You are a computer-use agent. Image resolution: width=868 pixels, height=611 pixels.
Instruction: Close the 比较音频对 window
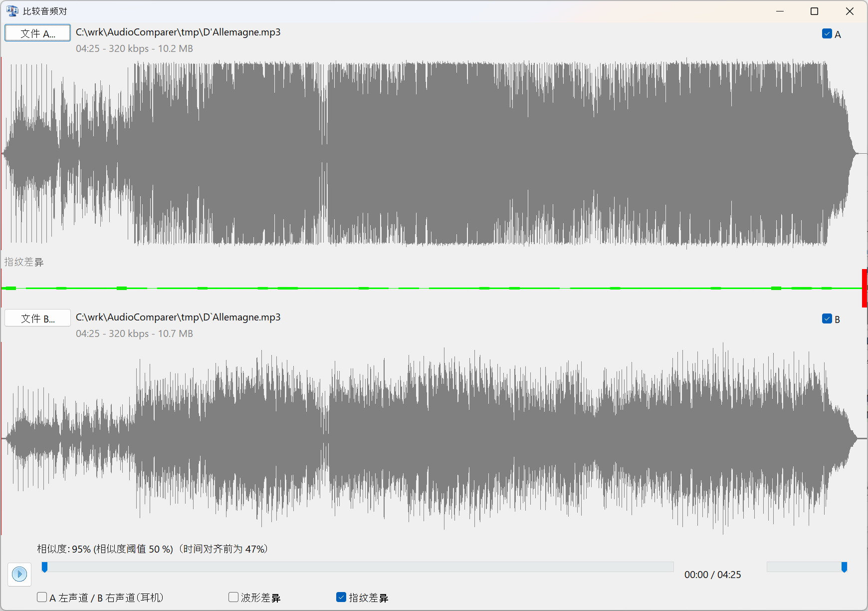[850, 11]
